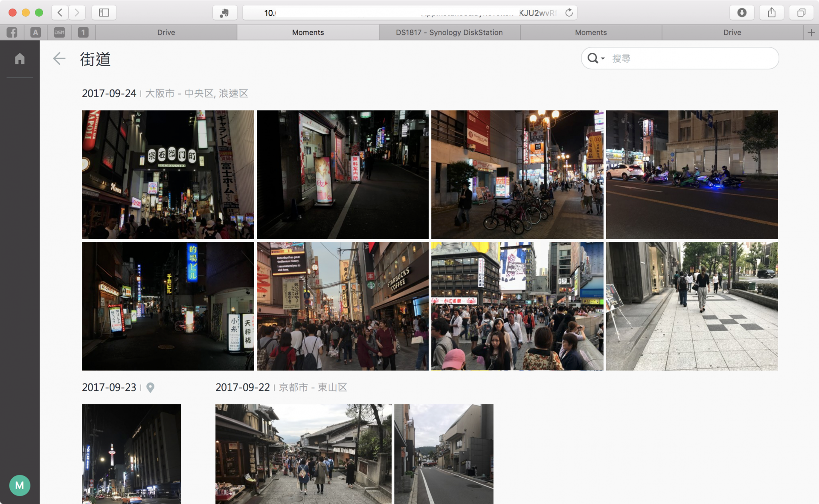This screenshot has height=504, width=819.
Task: Open the Kyoto Tower night photo
Action: [x=131, y=454]
